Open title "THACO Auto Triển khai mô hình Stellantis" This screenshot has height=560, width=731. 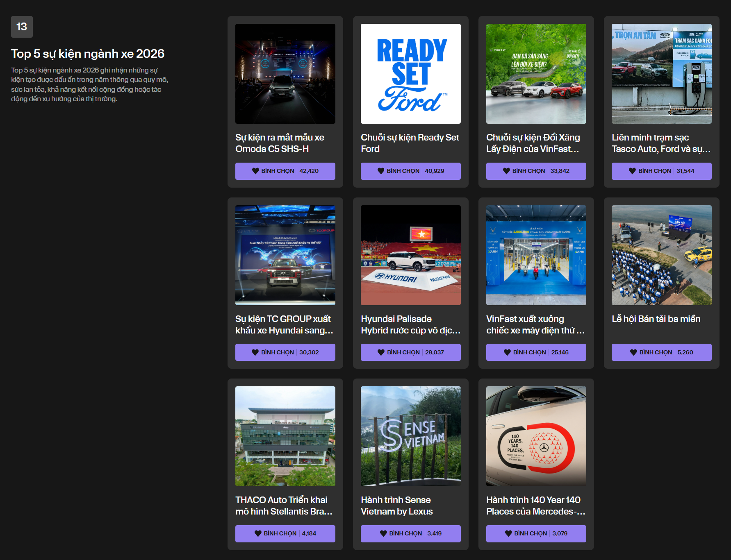[284, 506]
